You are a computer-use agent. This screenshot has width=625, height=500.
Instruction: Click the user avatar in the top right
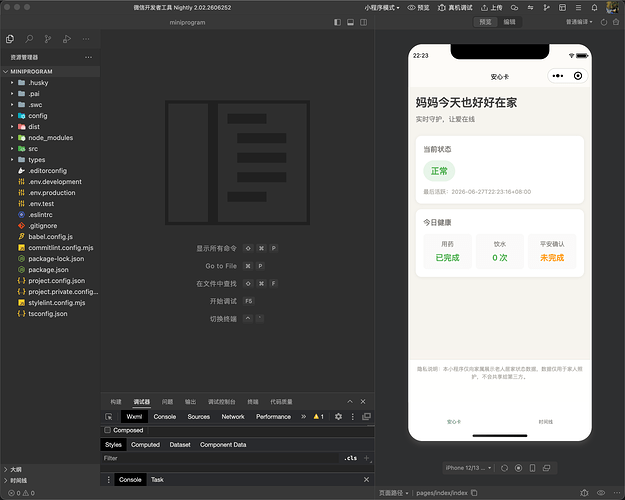tap(612, 7)
